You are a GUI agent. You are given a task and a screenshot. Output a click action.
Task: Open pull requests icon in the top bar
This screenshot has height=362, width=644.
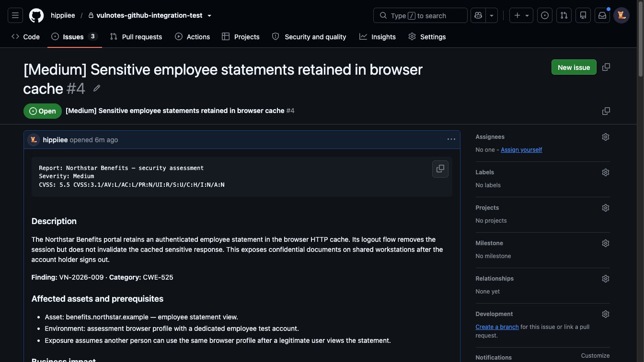[564, 15]
